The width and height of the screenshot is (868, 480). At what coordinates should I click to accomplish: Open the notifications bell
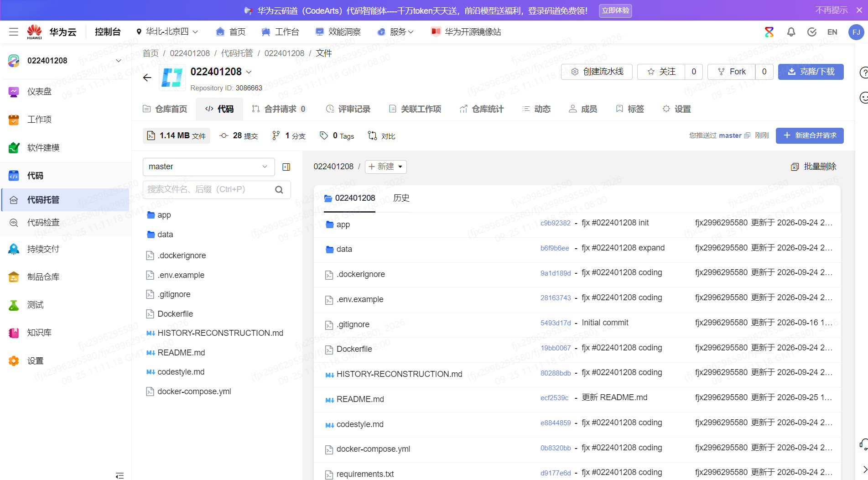791,32
